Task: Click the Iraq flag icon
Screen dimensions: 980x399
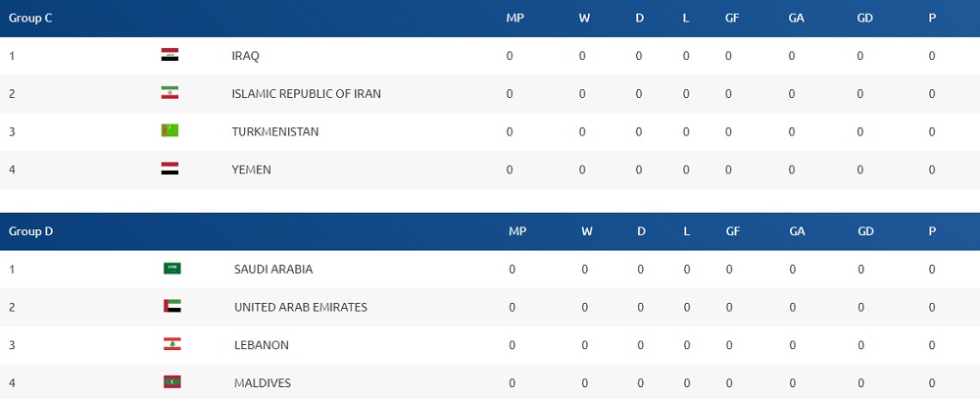Action: [170, 55]
